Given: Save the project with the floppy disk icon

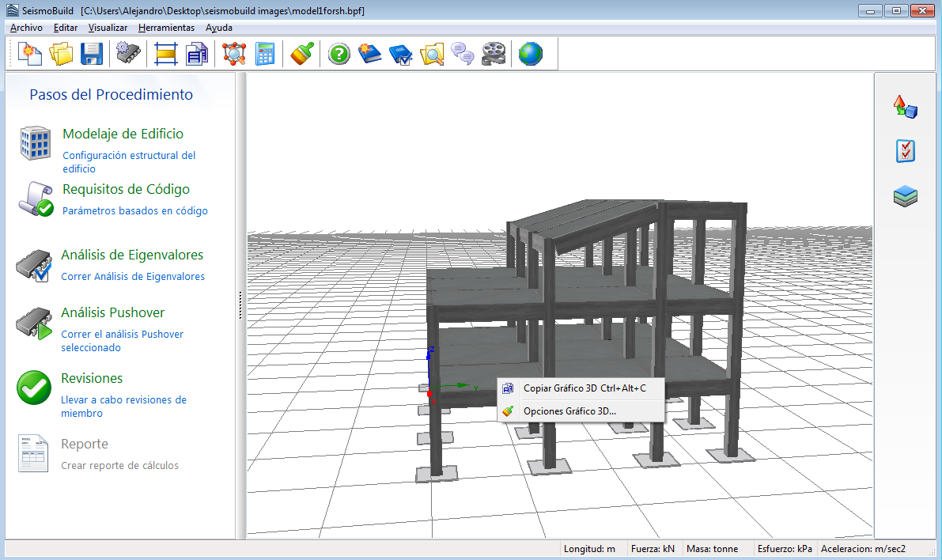Looking at the screenshot, I should pos(92,54).
